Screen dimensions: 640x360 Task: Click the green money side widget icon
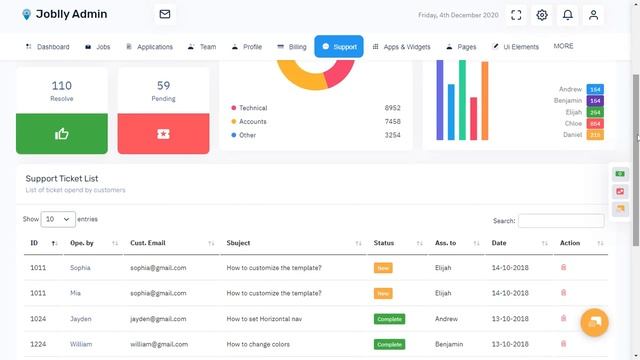620,174
